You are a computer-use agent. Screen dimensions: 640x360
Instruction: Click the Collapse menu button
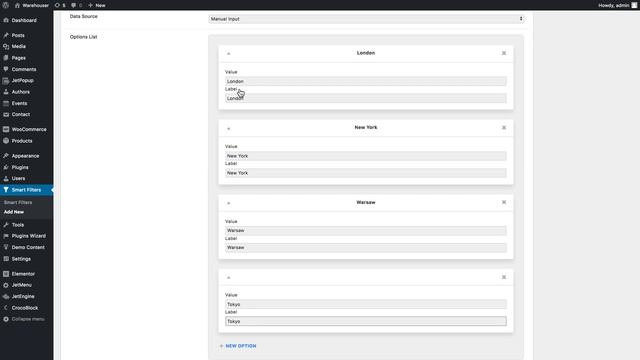coord(24,319)
